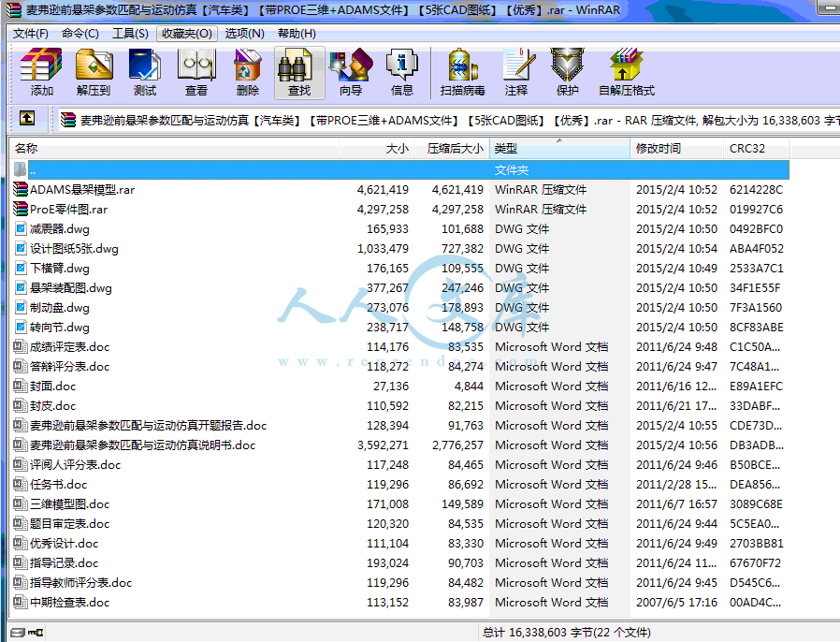Select file 下横臂.dwg
This screenshot has height=642, width=840.
(60, 268)
